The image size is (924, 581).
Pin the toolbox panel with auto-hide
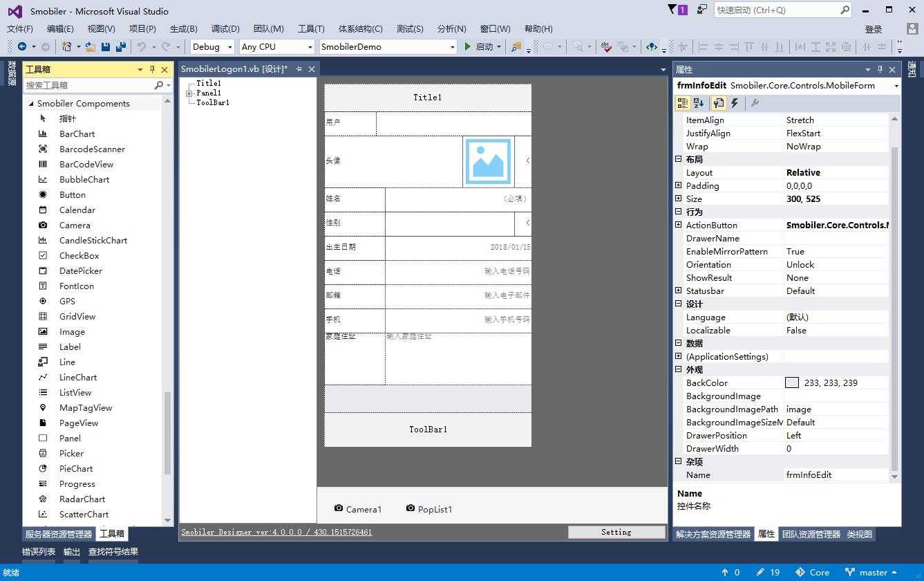pos(152,69)
